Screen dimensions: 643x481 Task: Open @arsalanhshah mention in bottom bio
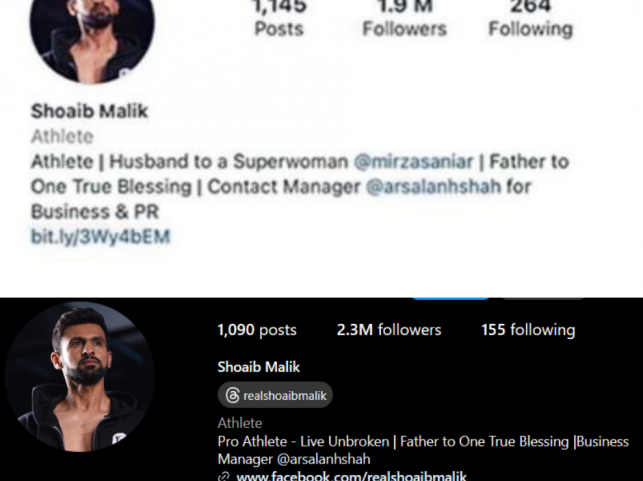point(324,459)
